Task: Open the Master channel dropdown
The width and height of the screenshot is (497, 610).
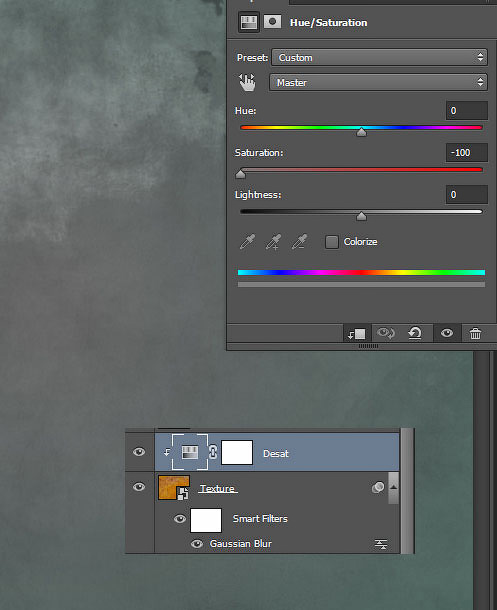Action: pos(378,82)
